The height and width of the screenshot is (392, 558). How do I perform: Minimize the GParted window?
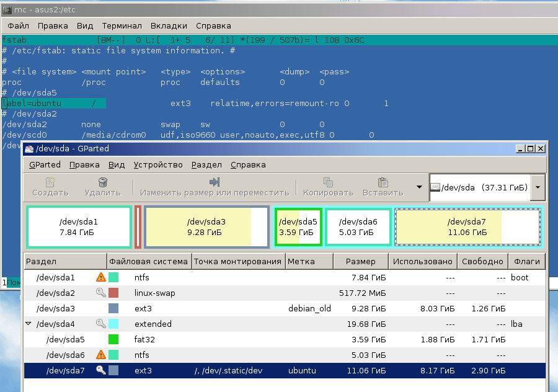pos(520,148)
